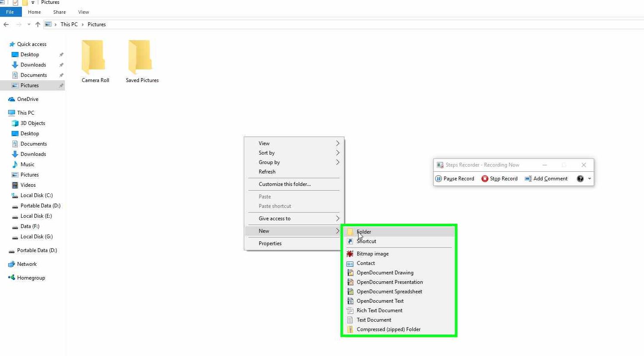Click the OpenDocument Presentation icon

click(x=350, y=282)
